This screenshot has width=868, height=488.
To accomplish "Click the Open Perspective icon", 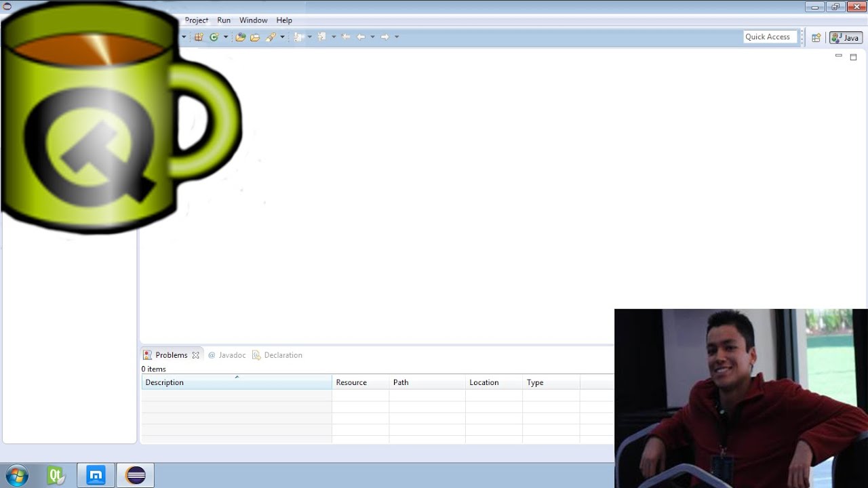I will [816, 38].
